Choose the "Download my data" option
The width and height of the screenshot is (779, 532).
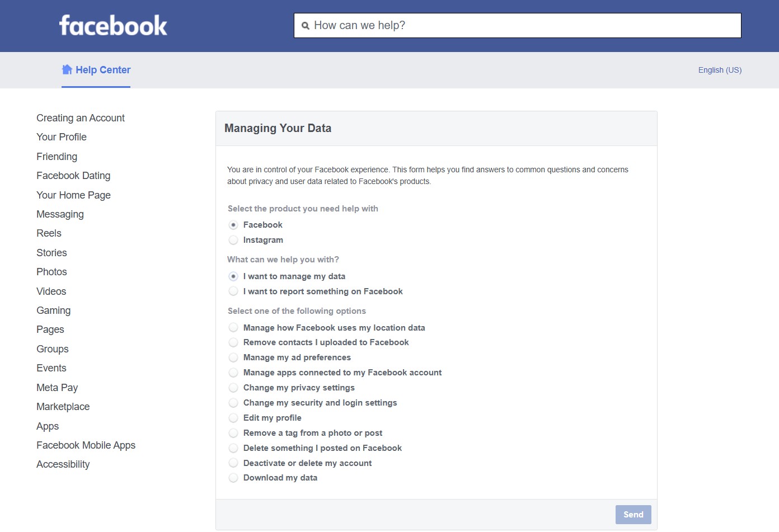pos(233,478)
